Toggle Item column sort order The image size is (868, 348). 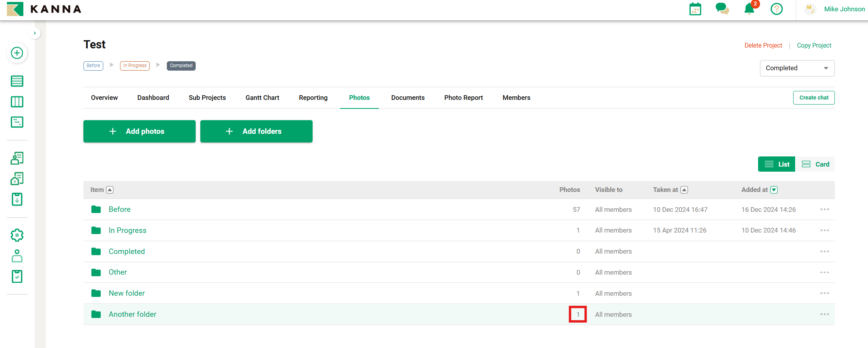[x=110, y=190]
